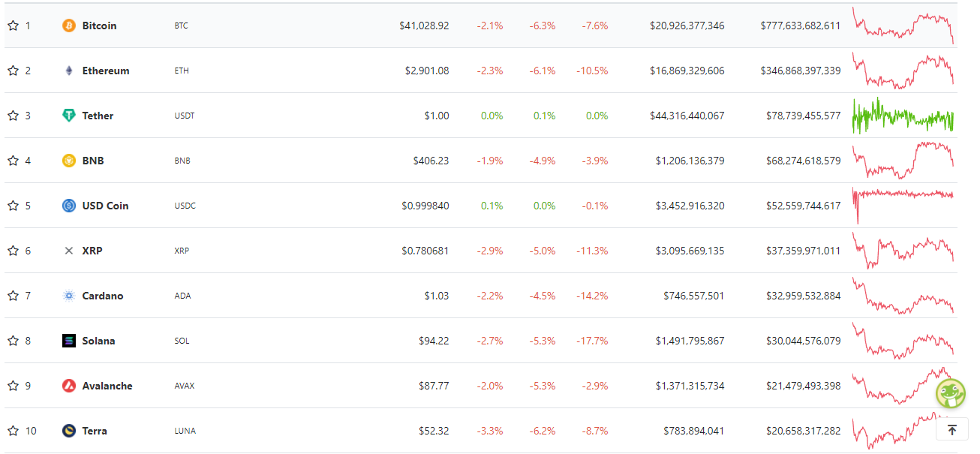Click the LUNA ticker symbol

[185, 431]
